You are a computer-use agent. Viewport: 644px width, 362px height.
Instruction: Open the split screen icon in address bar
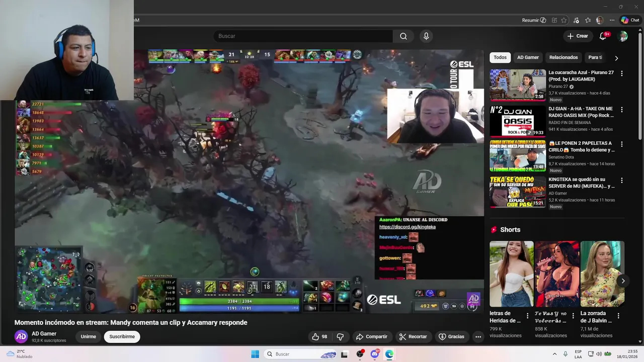(554, 20)
